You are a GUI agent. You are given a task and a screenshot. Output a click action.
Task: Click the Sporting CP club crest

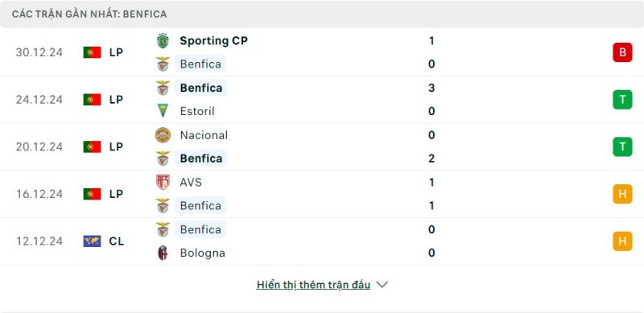coord(163,41)
